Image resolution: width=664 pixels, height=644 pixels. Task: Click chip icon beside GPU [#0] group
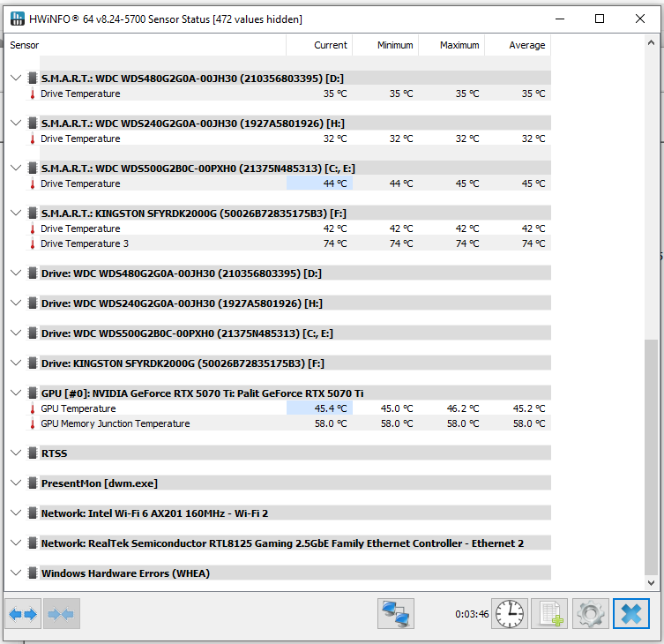32,393
